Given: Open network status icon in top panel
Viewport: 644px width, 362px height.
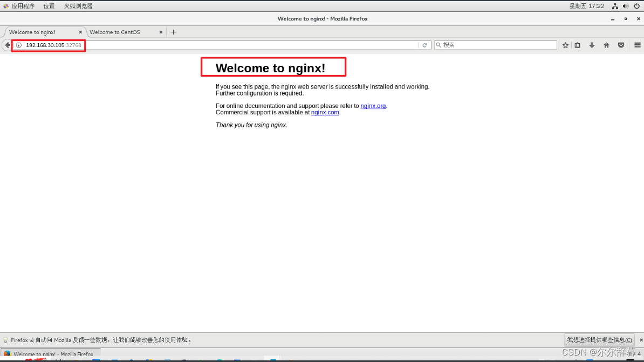Looking at the screenshot, I should coord(615,6).
